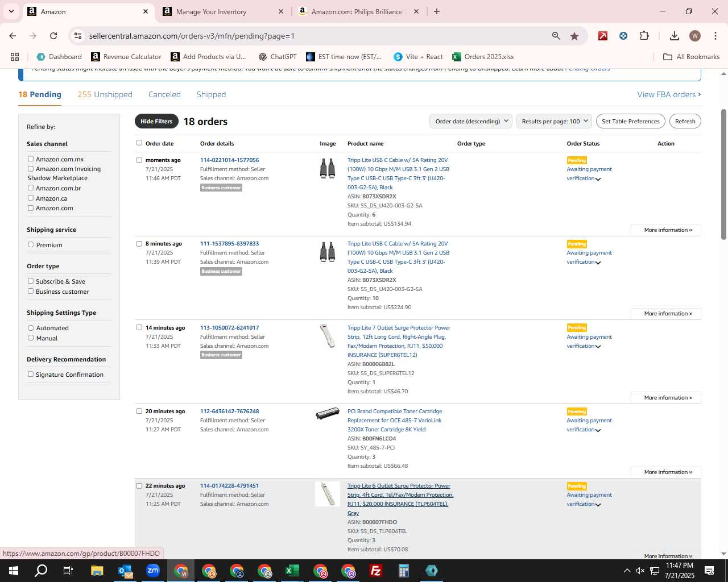Toggle Signature Confirmation checkbox
728x582 pixels.
(31, 374)
